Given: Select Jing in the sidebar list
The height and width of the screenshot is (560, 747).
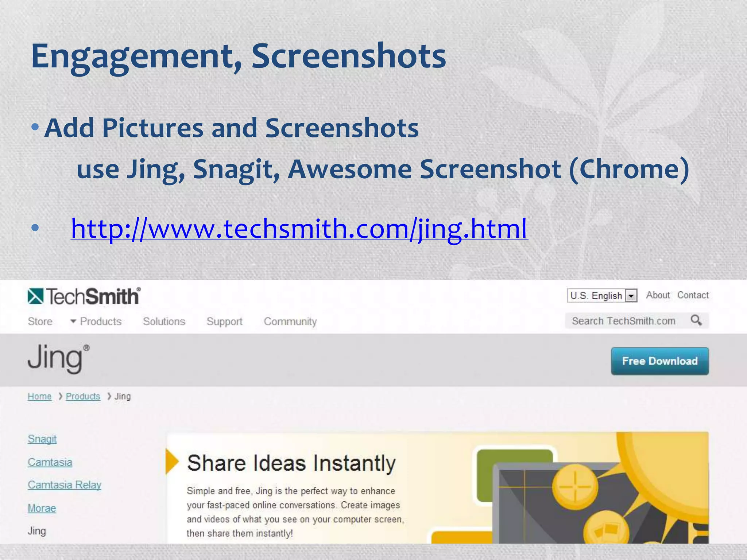Looking at the screenshot, I should click(x=37, y=531).
